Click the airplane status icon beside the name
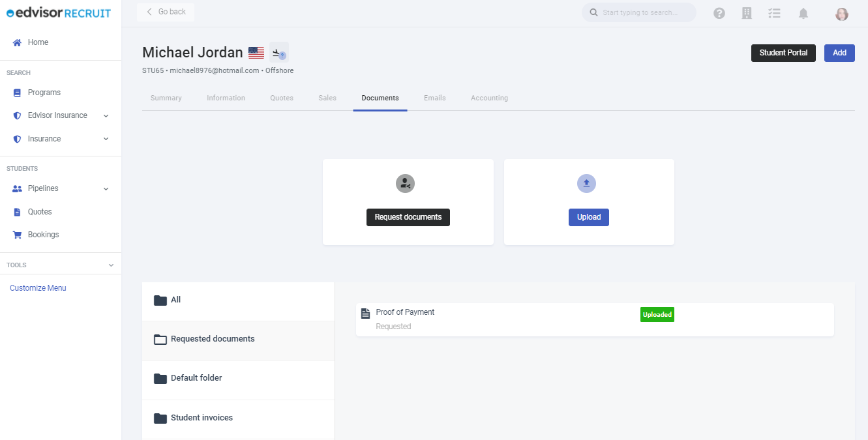Viewport: 868px width, 440px height. pyautogui.click(x=279, y=53)
